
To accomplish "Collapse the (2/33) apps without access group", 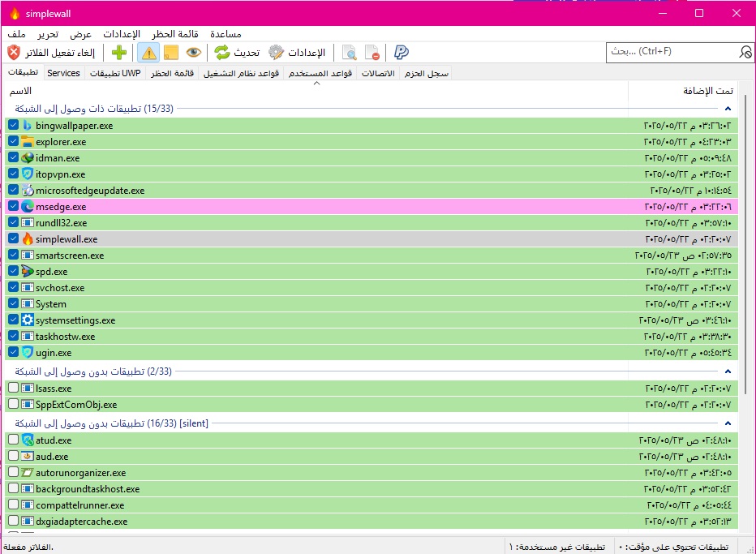I will coord(728,371).
